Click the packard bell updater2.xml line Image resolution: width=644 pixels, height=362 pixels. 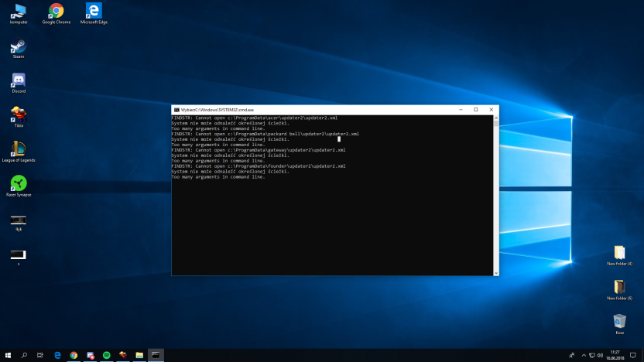(x=265, y=134)
